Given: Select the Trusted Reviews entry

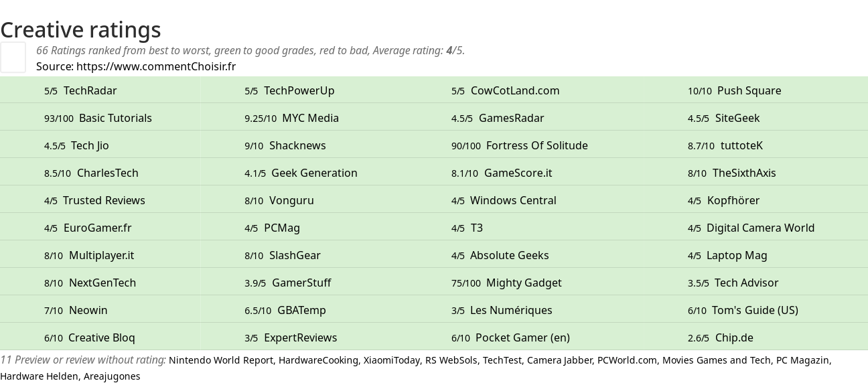Looking at the screenshot, I should click(104, 200).
